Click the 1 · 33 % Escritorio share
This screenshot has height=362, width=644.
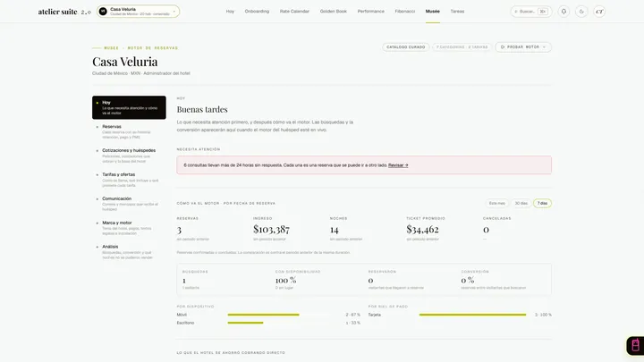[x=352, y=323]
